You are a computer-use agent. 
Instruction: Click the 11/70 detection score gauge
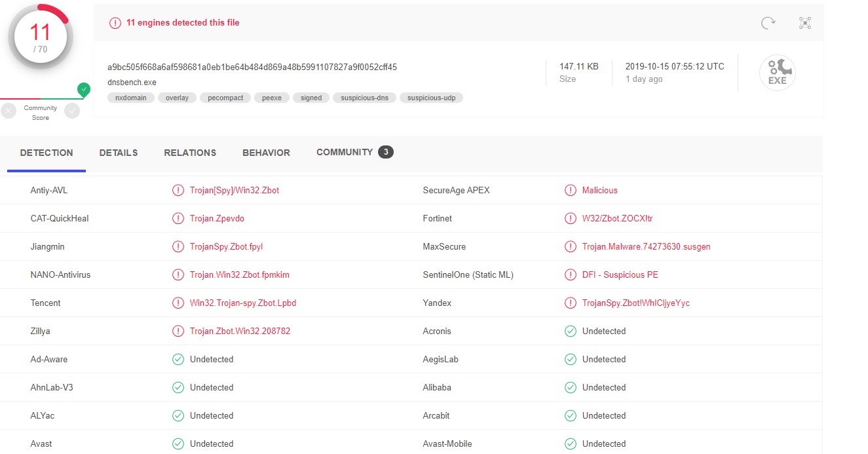[40, 38]
